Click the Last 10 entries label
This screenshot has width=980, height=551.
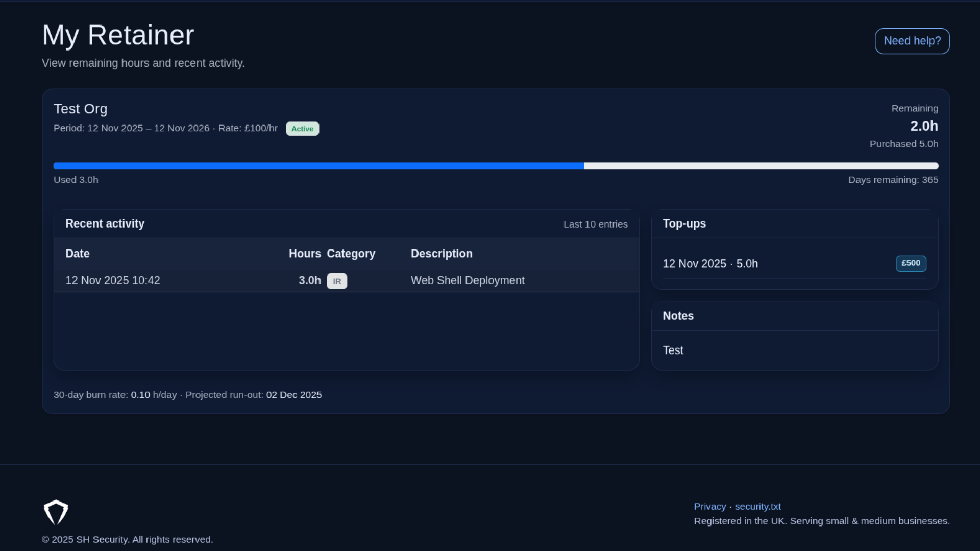(x=596, y=224)
